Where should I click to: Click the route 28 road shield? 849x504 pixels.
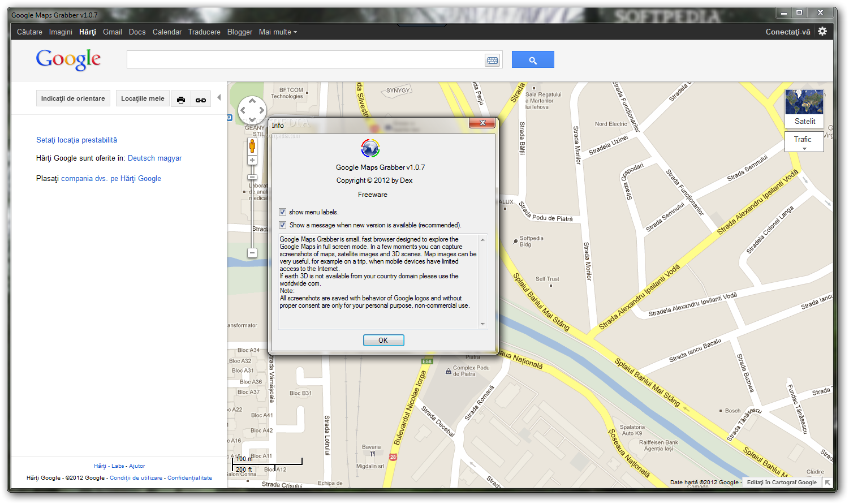click(393, 457)
